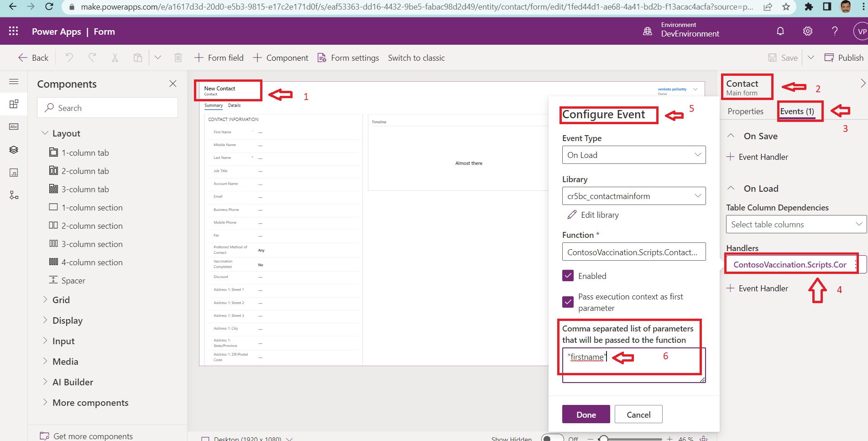The height and width of the screenshot is (441, 868).
Task: Click the Done button in Configure Event
Action: [586, 414]
